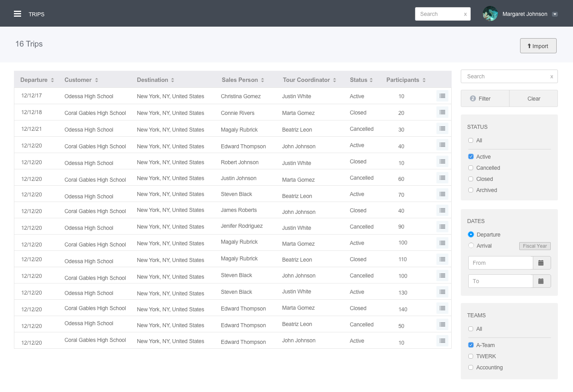Uncheck the Active status filter
Screen dimensions: 573x392
click(471, 157)
